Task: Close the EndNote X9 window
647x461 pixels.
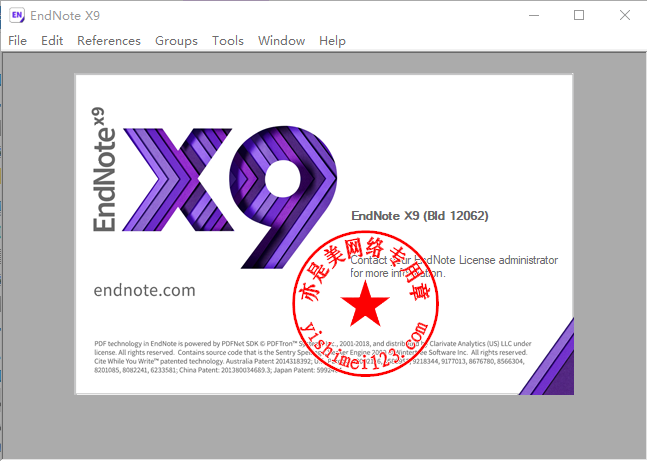Action: [x=625, y=15]
